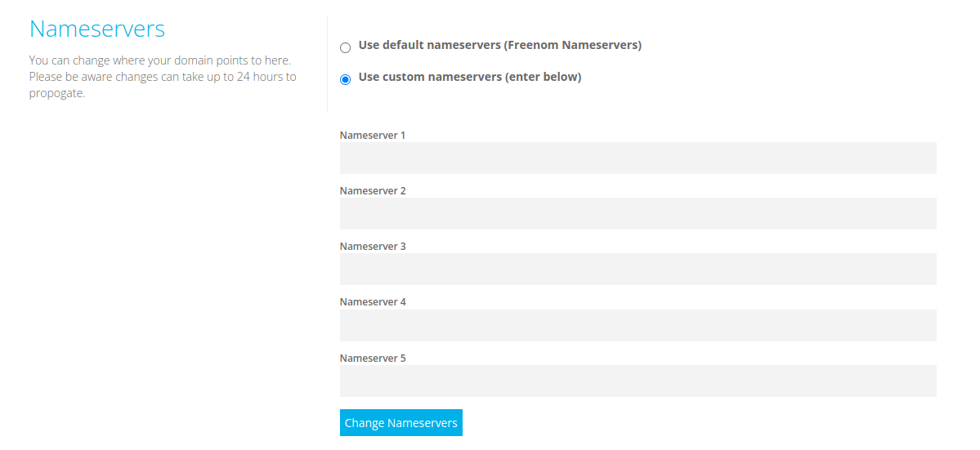This screenshot has width=980, height=450.
Task: Click the 'Nameserver 4' field label
Action: pyautogui.click(x=374, y=301)
